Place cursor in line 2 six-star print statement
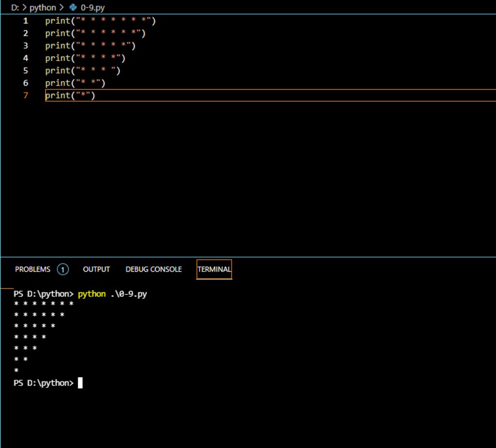Viewport: 496px width, 448px height. [x=95, y=33]
